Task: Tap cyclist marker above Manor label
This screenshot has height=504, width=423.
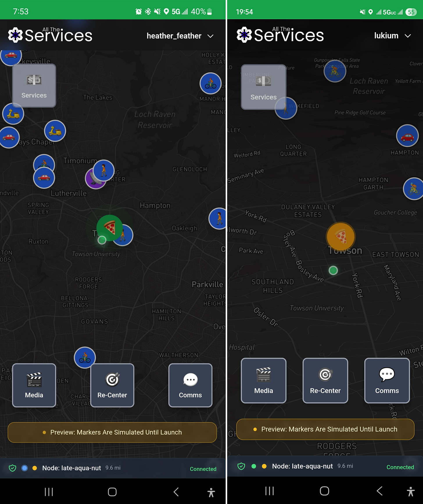Action: 211,83
